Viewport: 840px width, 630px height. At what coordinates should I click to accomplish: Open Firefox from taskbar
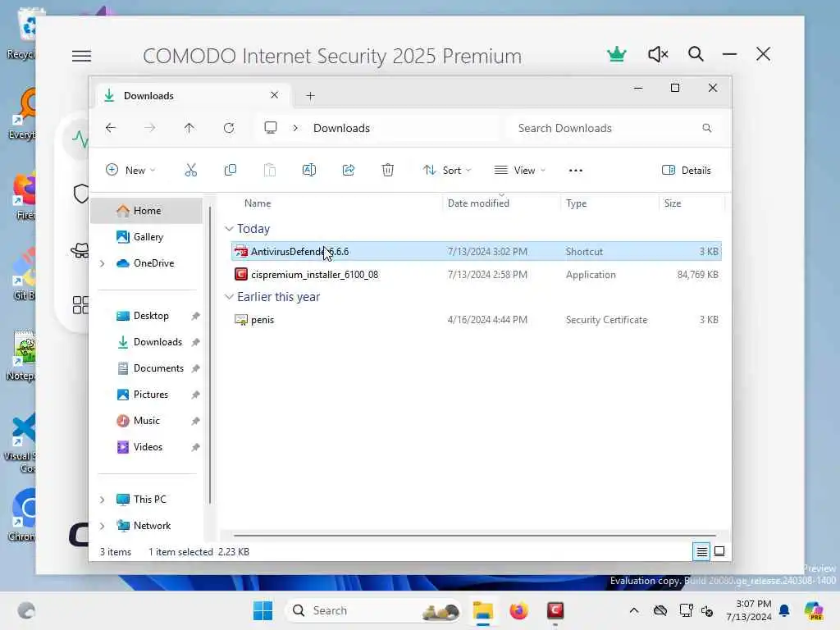click(x=518, y=610)
